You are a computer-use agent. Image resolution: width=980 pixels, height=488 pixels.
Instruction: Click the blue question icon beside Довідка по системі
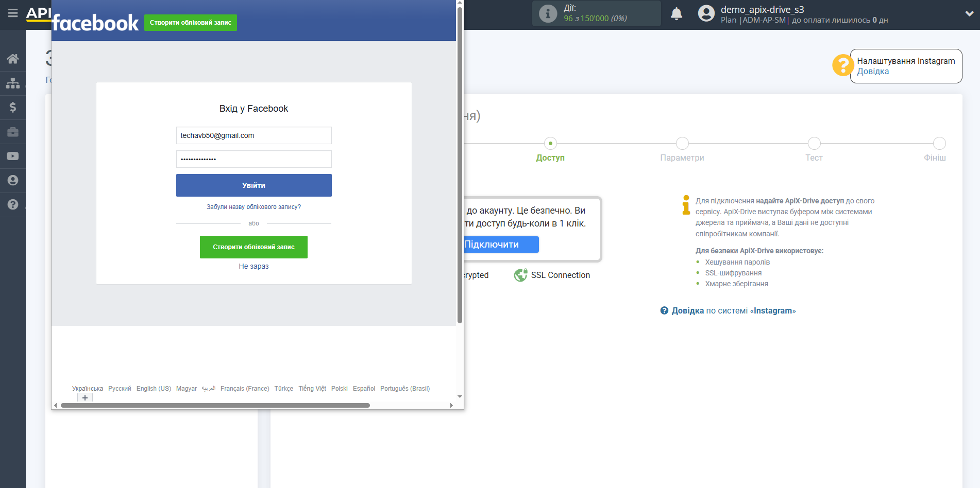tap(664, 310)
